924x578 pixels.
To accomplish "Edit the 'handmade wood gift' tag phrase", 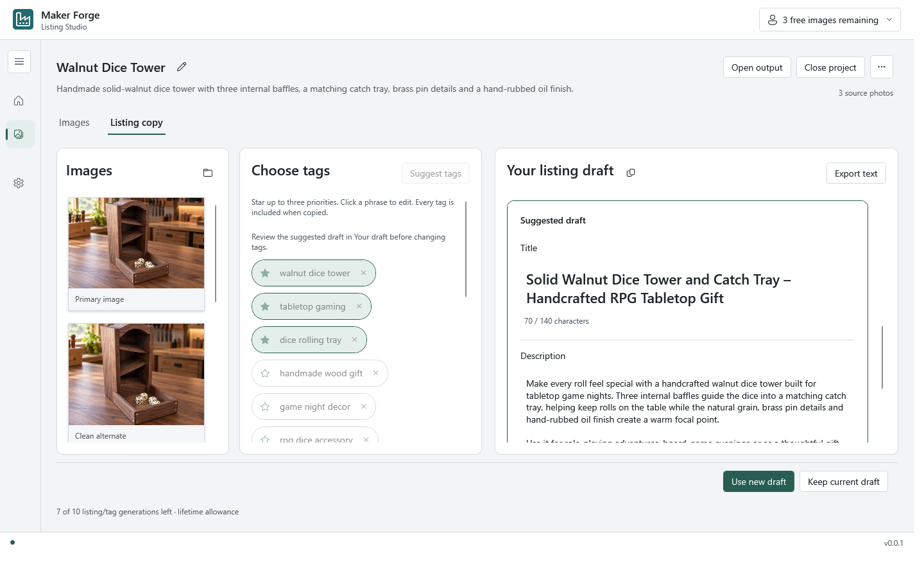I will 321,373.
